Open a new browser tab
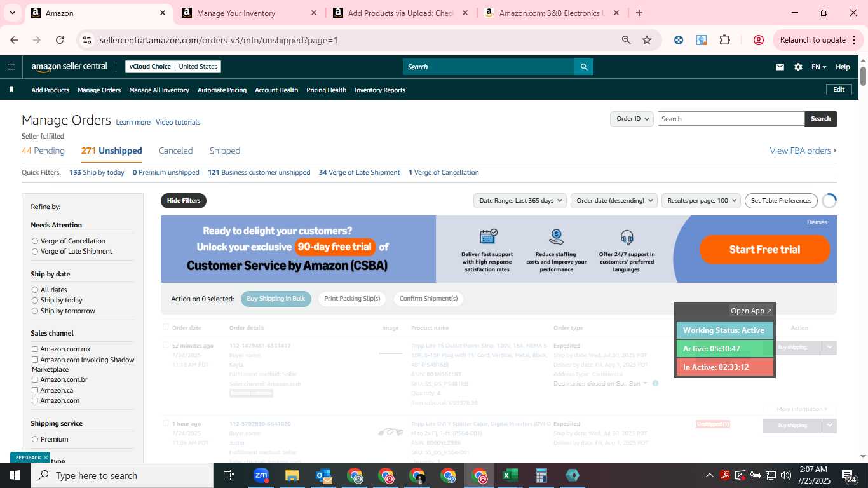868x488 pixels. [x=639, y=13]
